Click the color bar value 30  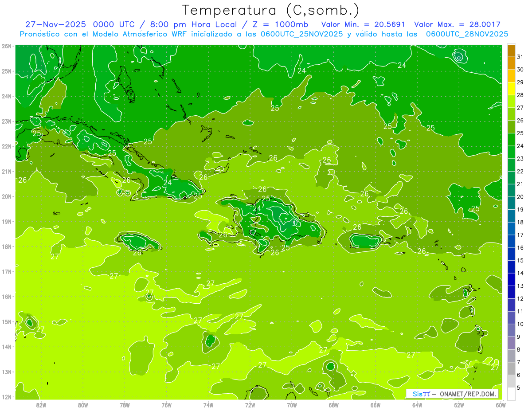point(520,70)
